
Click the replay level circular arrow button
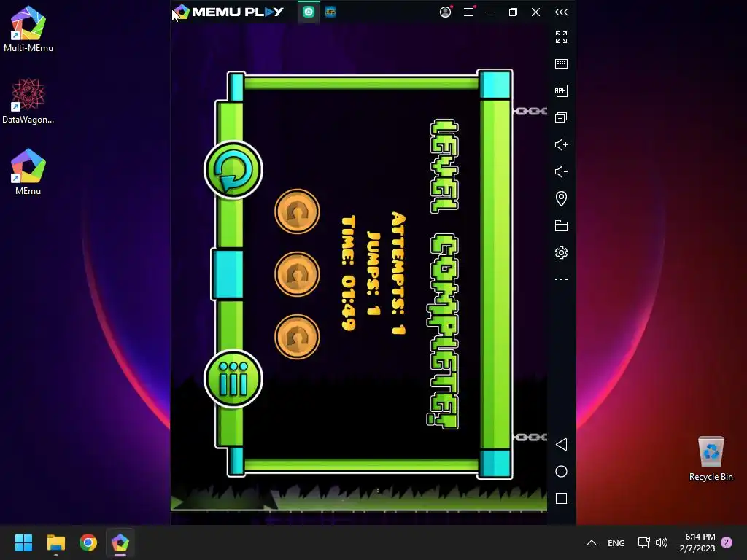click(233, 170)
